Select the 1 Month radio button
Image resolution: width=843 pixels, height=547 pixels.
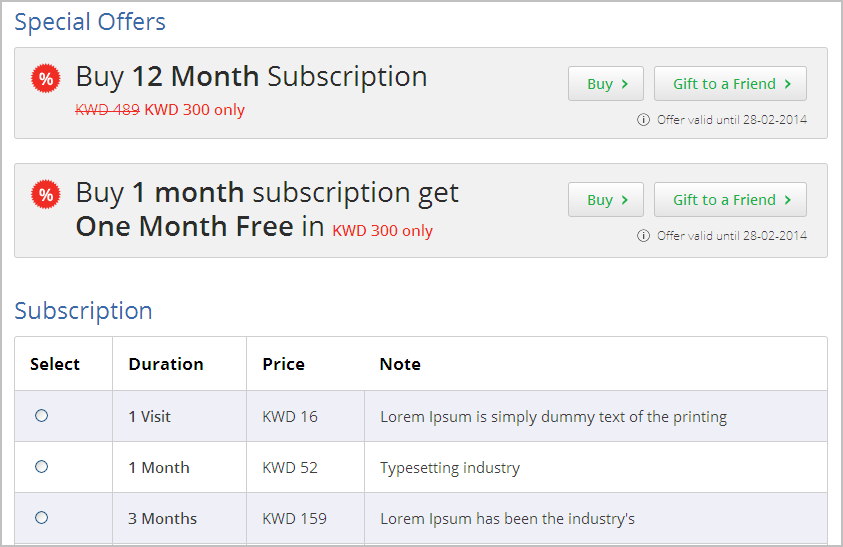point(41,466)
